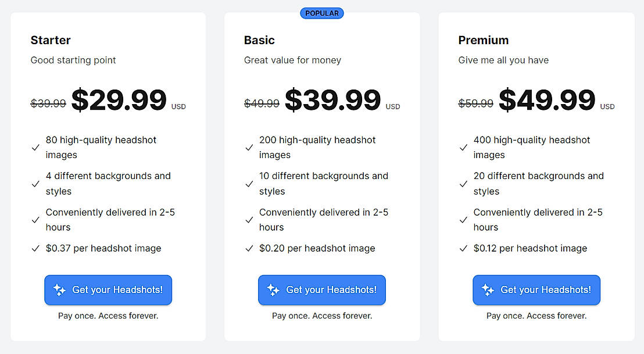This screenshot has width=644, height=354.
Task: Click checkmark beside 400 high-quality headshot images
Action: pos(463,148)
